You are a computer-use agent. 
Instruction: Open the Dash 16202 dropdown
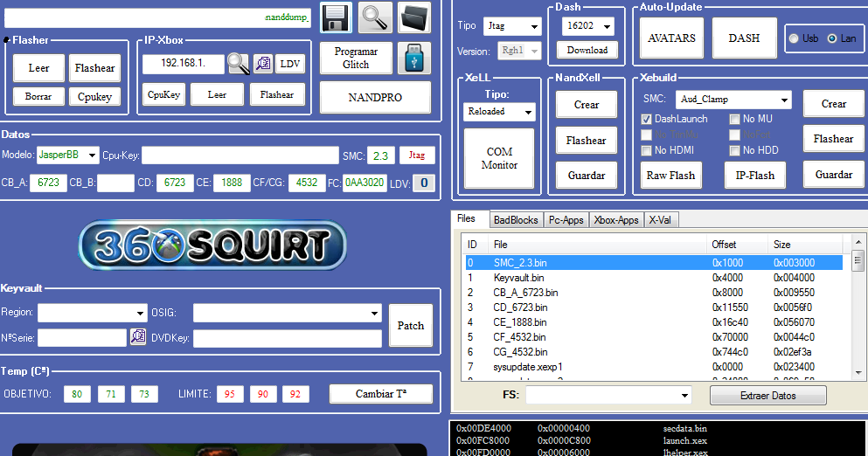[588, 26]
